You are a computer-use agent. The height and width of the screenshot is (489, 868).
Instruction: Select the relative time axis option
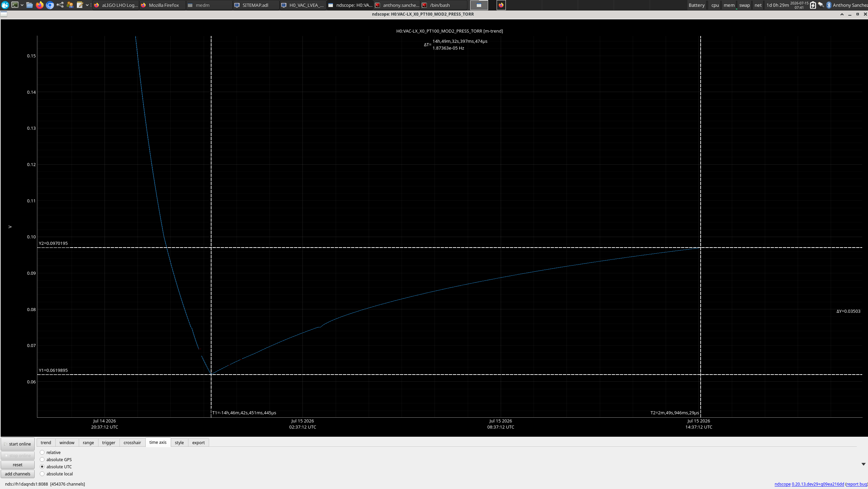[x=50, y=452]
